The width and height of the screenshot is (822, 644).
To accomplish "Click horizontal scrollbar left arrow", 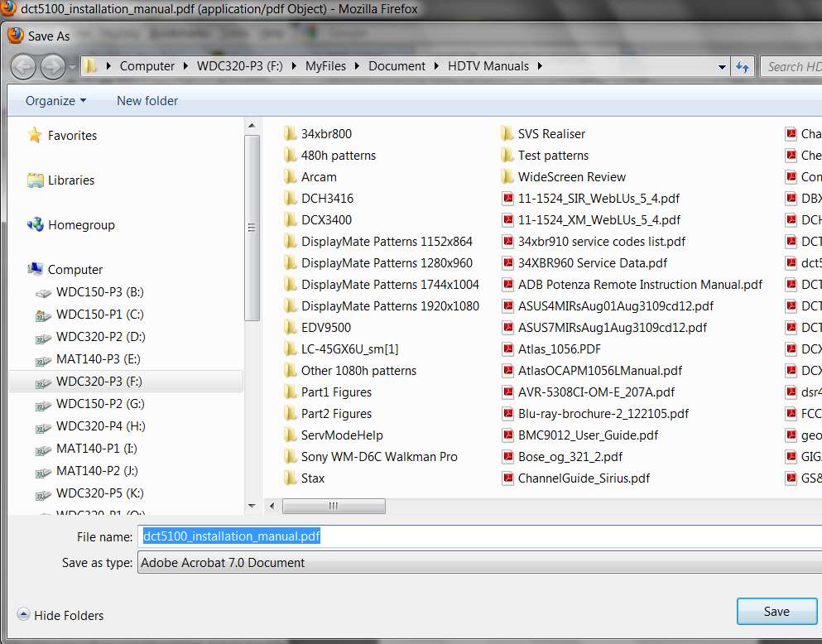I will tap(272, 506).
